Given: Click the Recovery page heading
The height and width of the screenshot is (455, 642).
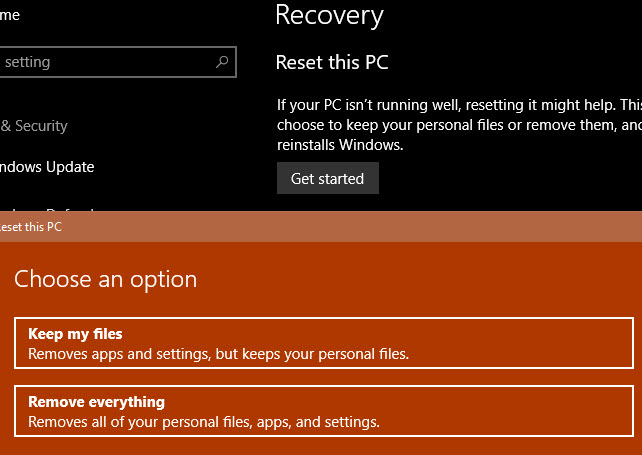Looking at the screenshot, I should [x=329, y=15].
